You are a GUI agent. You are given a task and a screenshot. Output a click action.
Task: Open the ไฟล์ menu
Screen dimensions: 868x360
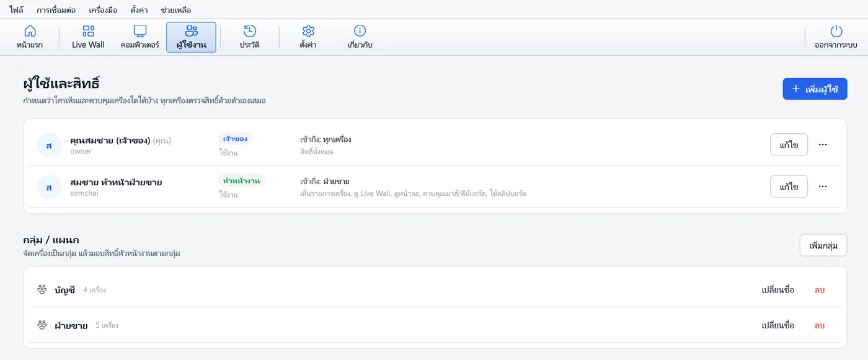17,10
